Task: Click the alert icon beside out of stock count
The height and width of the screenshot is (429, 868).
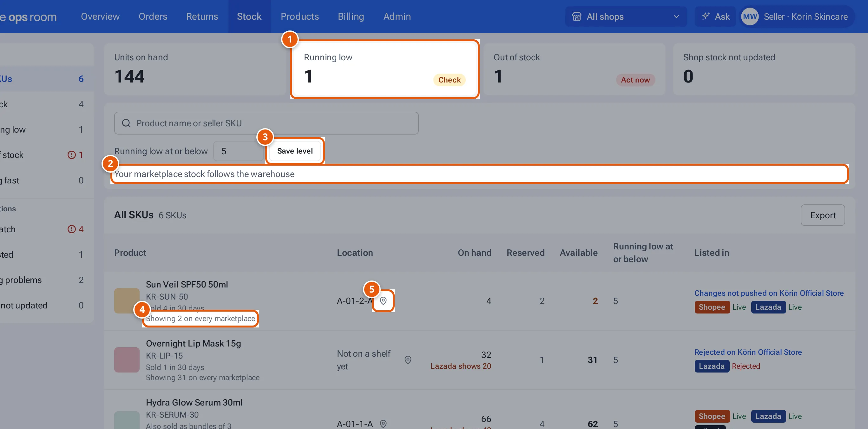Action: click(71, 155)
